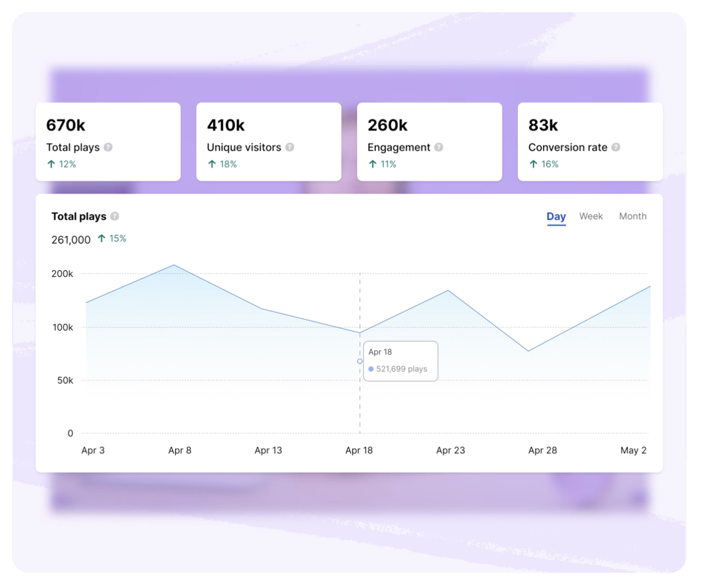The height and width of the screenshot is (588, 708).
Task: Select the 260k Engagement card
Action: click(x=429, y=142)
